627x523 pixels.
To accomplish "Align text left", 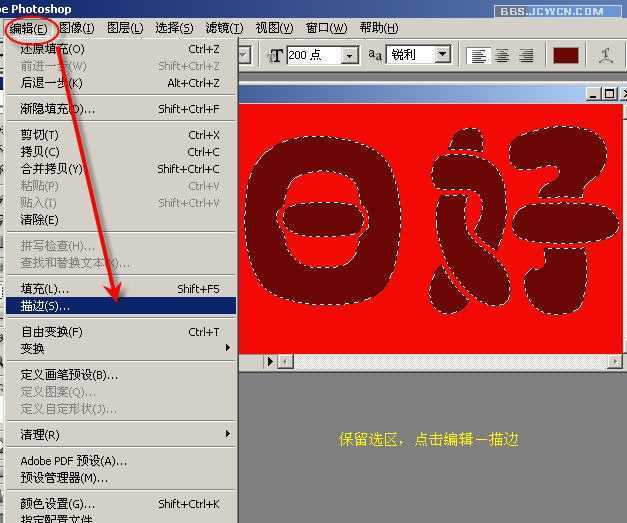I will tap(479, 56).
